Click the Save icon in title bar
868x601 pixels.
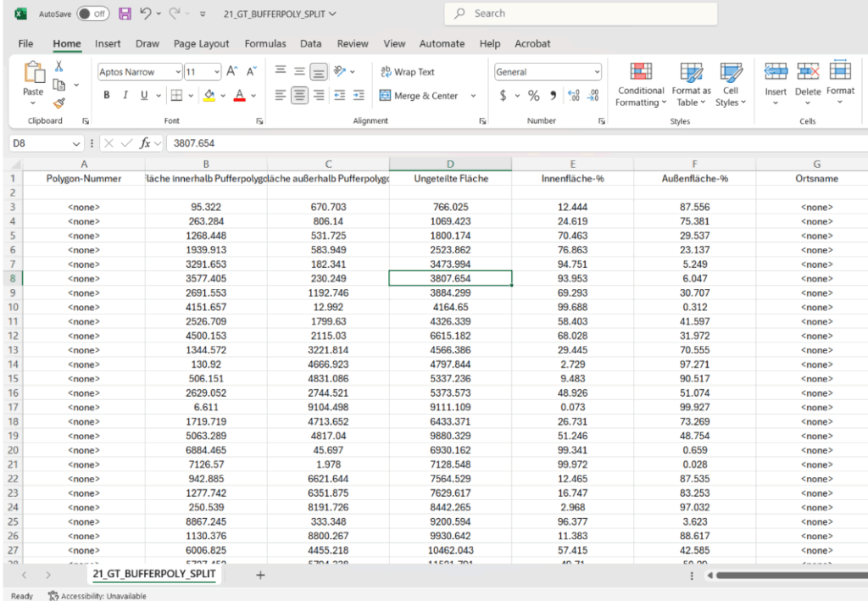pos(125,14)
